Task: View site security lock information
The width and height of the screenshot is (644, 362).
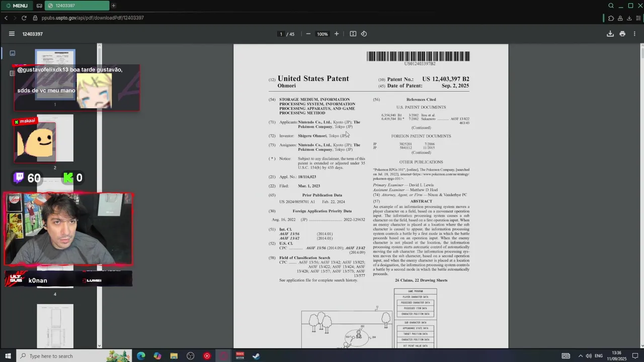Action: click(35, 18)
